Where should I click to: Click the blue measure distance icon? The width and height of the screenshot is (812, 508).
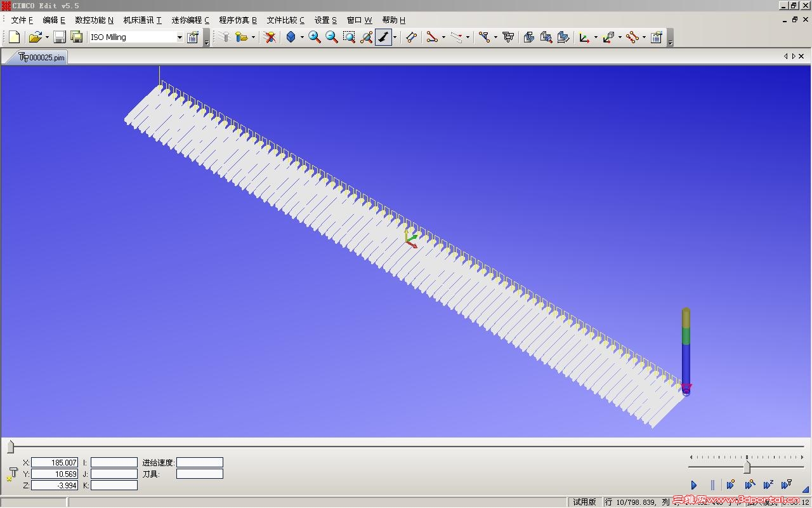coord(411,37)
